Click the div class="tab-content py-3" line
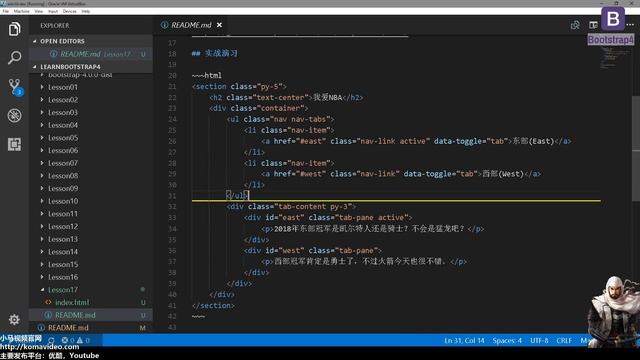 [x=291, y=207]
